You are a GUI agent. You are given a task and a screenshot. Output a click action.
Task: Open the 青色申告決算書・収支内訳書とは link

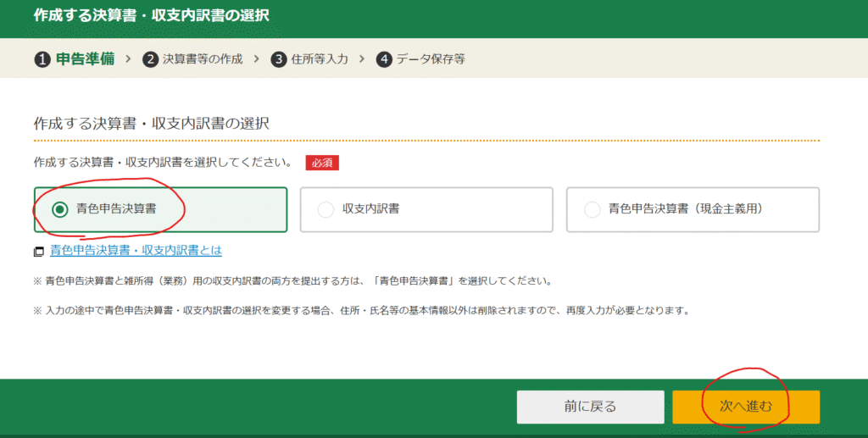point(136,251)
